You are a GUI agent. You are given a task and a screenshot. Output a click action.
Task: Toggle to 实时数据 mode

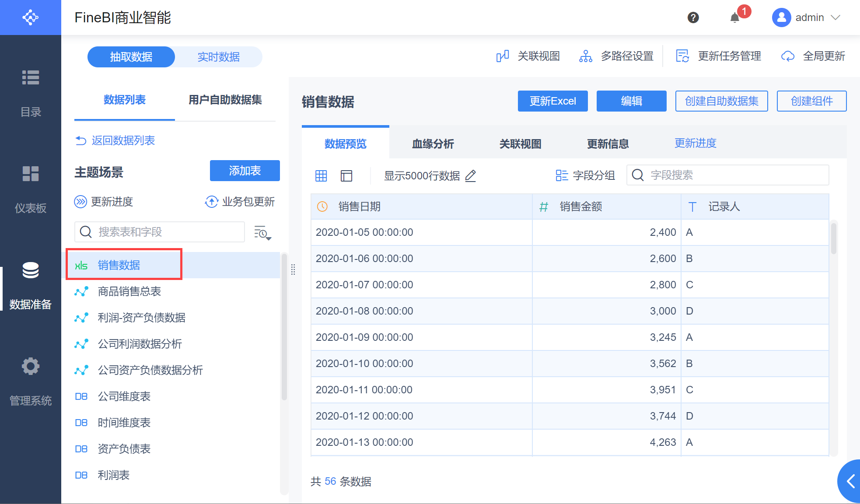[x=218, y=57]
